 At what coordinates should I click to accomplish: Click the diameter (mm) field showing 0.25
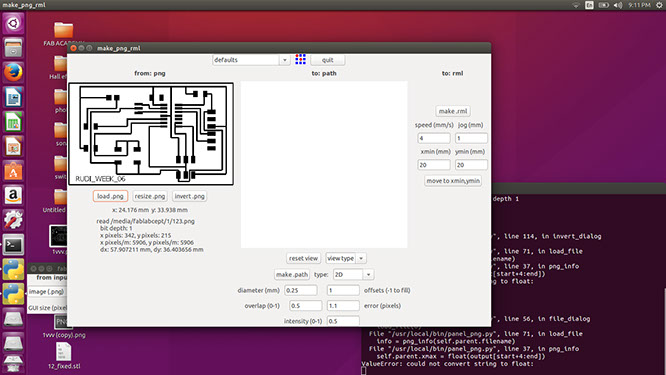301,290
